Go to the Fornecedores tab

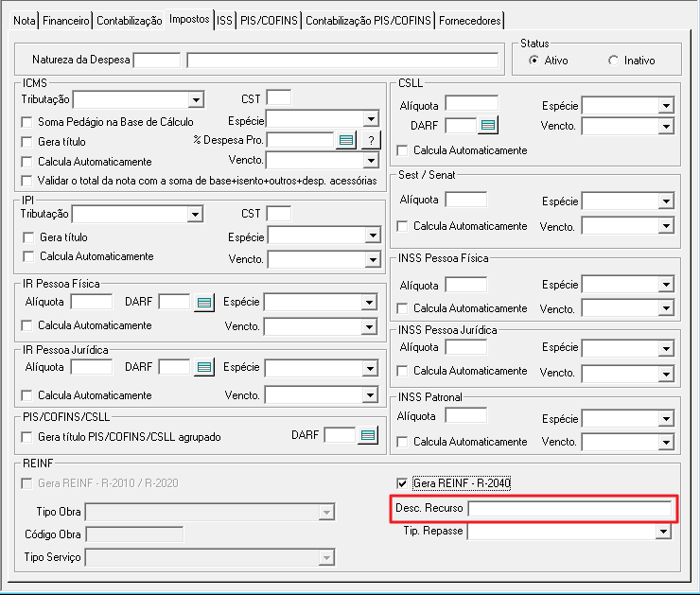tap(469, 21)
